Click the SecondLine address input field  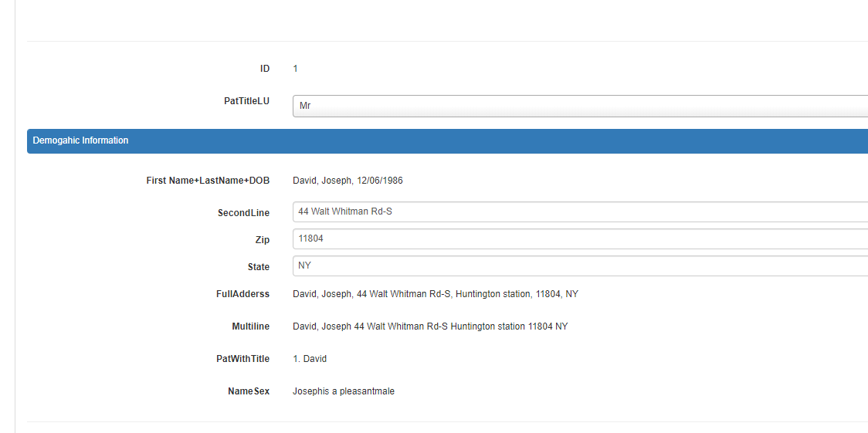[x=580, y=211]
